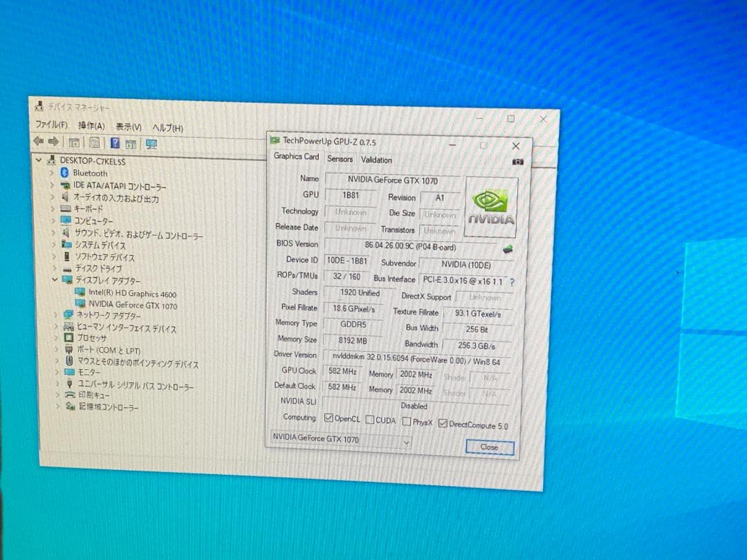The width and height of the screenshot is (747, 560).
Task: Collapse the ディスプレイ アダプター node
Action: click(55, 279)
